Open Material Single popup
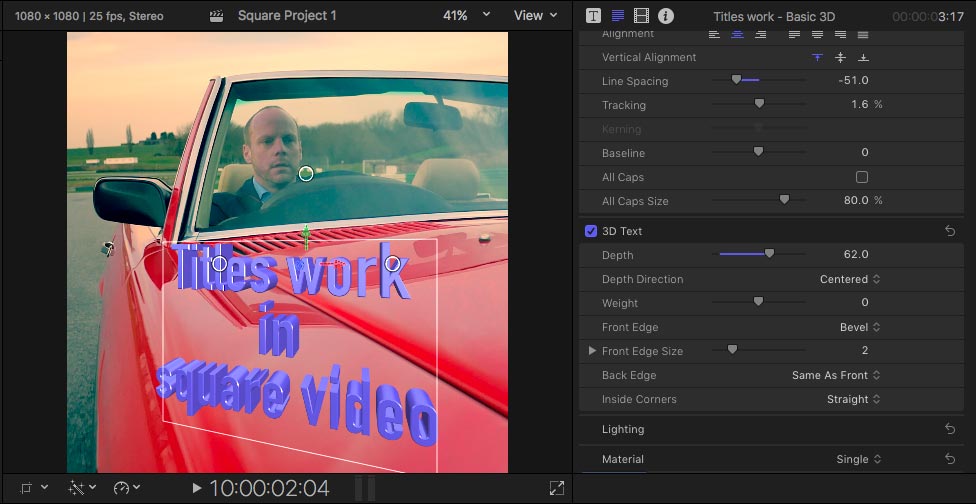This screenshot has width=976, height=504. click(x=858, y=459)
